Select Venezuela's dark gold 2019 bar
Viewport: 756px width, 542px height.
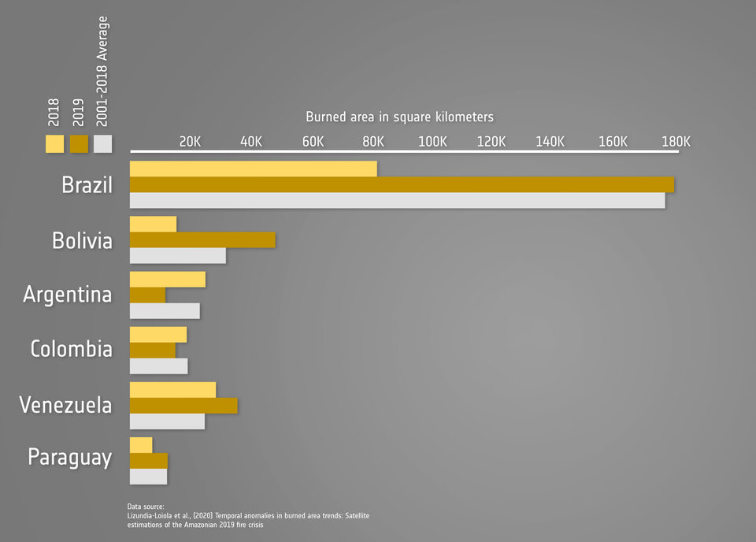pyautogui.click(x=183, y=406)
